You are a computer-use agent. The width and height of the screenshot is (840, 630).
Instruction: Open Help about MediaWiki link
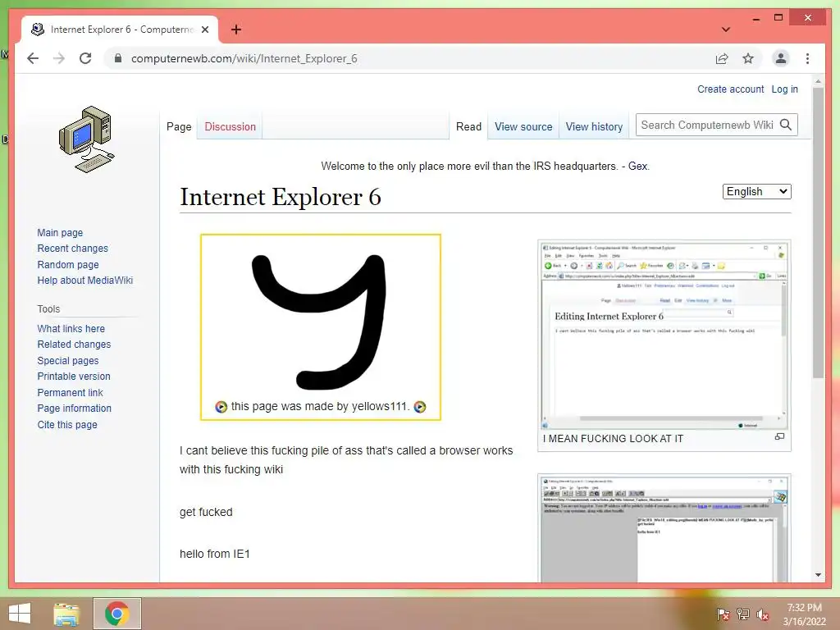click(x=84, y=281)
